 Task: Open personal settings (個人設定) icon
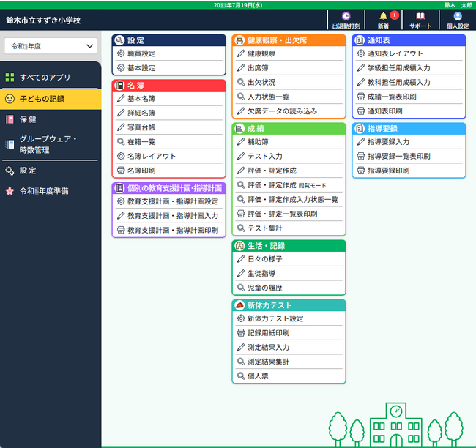(457, 16)
